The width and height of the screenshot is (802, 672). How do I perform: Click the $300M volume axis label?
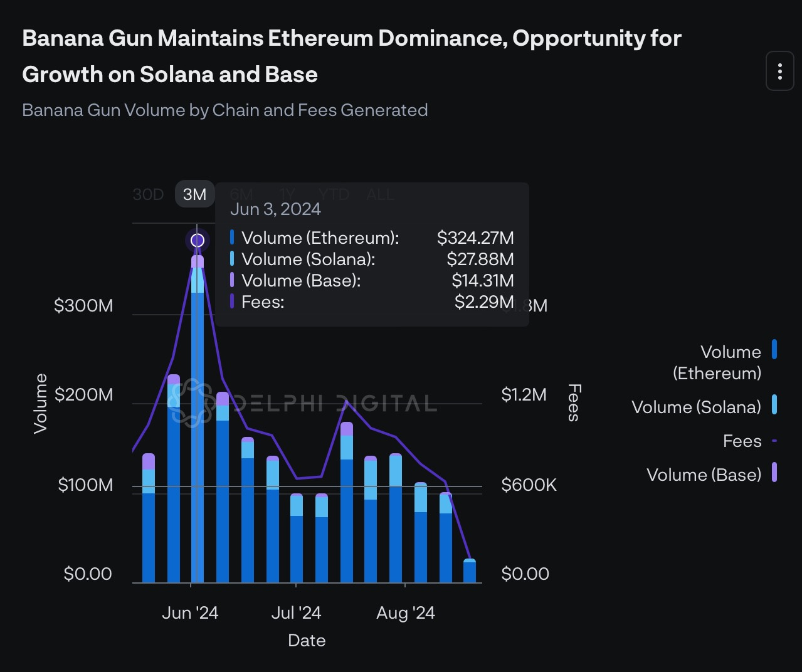[83, 305]
